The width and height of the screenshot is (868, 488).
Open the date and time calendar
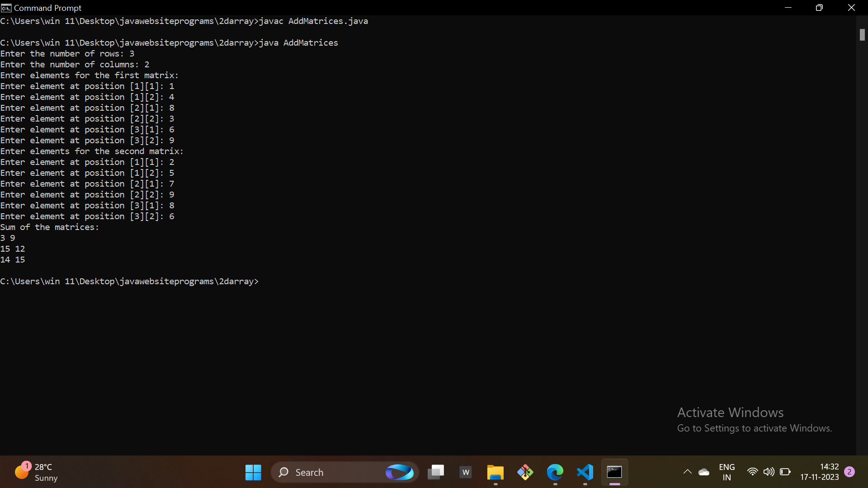[819, 472]
